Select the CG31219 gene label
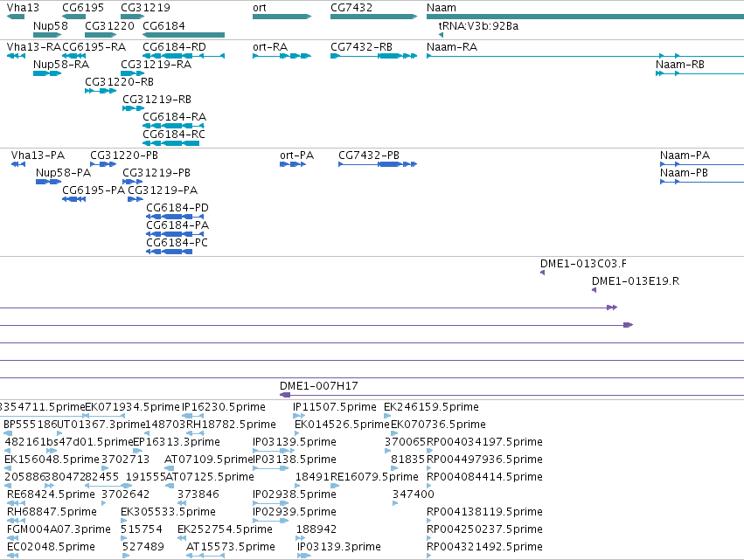 tap(145, 8)
